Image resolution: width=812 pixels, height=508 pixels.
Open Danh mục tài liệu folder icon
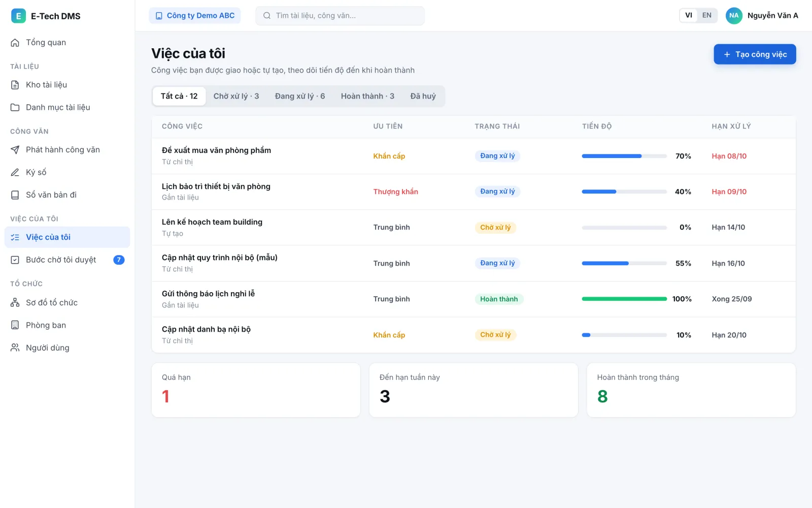pos(15,107)
